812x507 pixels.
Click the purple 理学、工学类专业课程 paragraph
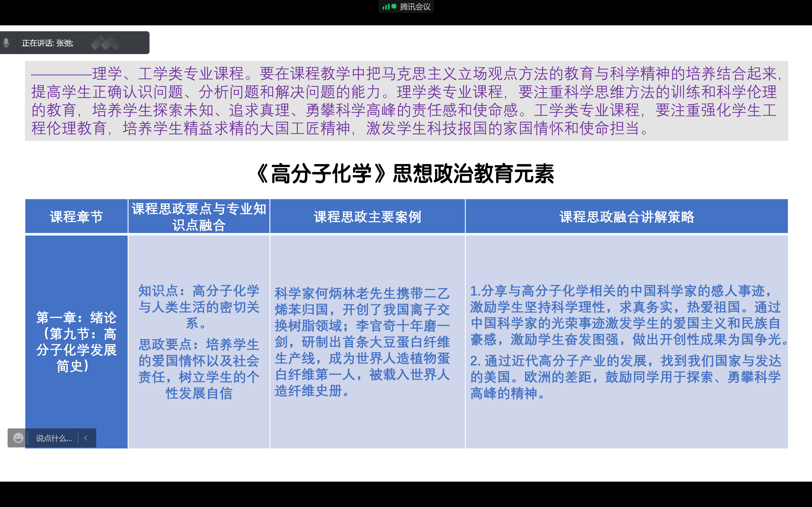click(x=406, y=101)
